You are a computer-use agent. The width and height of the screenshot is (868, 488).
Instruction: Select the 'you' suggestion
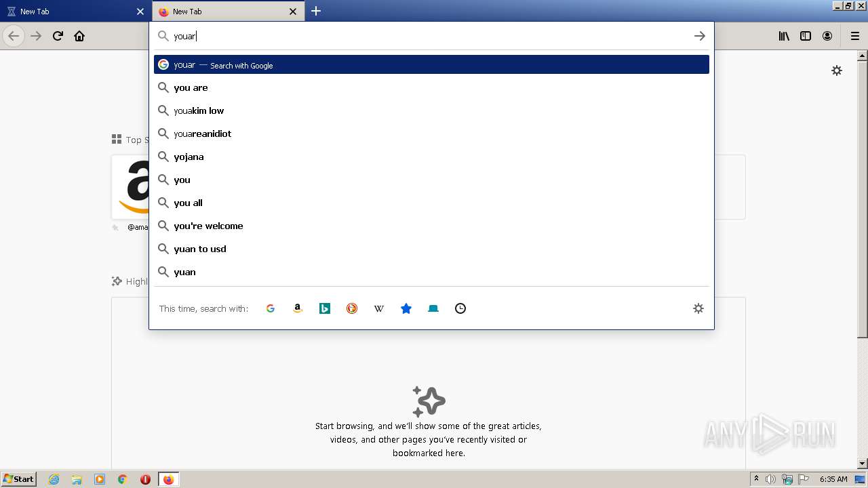431,180
